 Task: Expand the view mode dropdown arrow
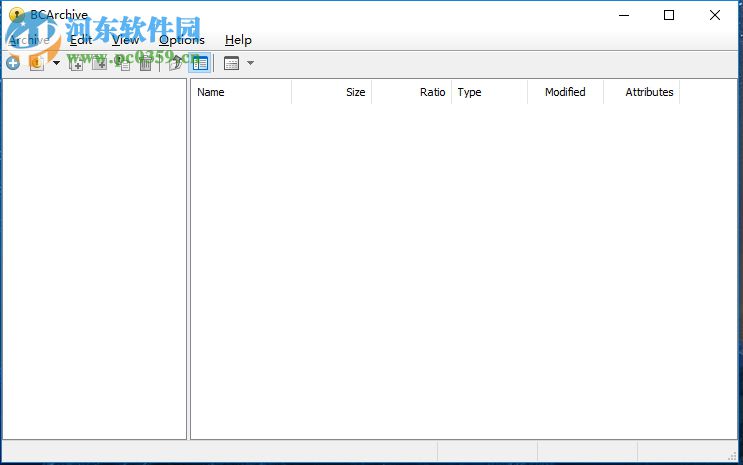pos(251,63)
